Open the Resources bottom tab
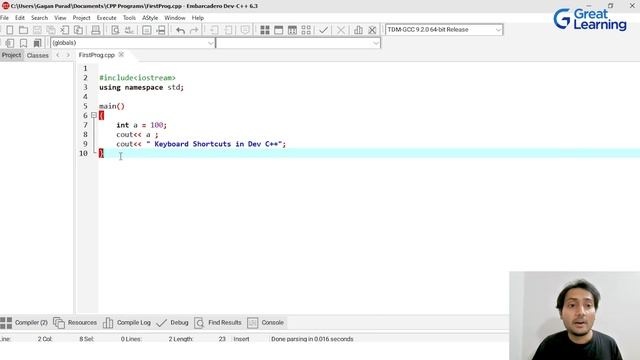The height and width of the screenshot is (360, 640). tap(75, 323)
